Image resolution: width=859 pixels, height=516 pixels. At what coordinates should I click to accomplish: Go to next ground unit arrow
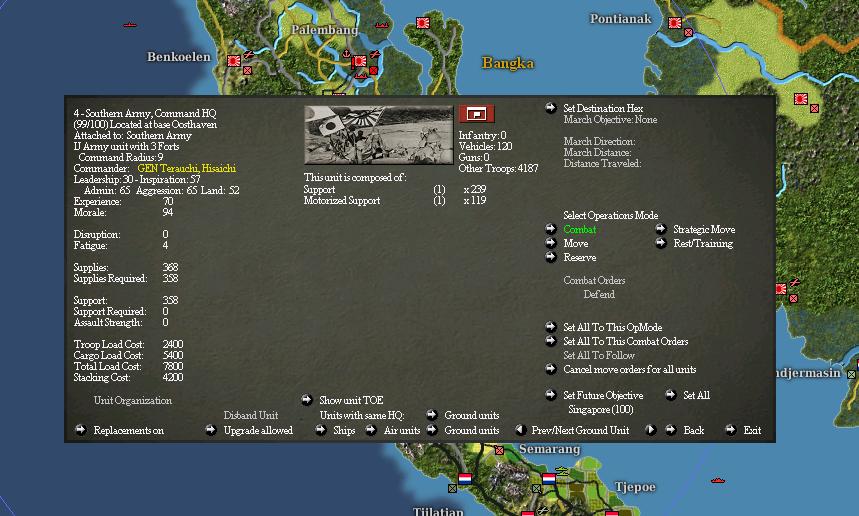pyautogui.click(x=650, y=430)
